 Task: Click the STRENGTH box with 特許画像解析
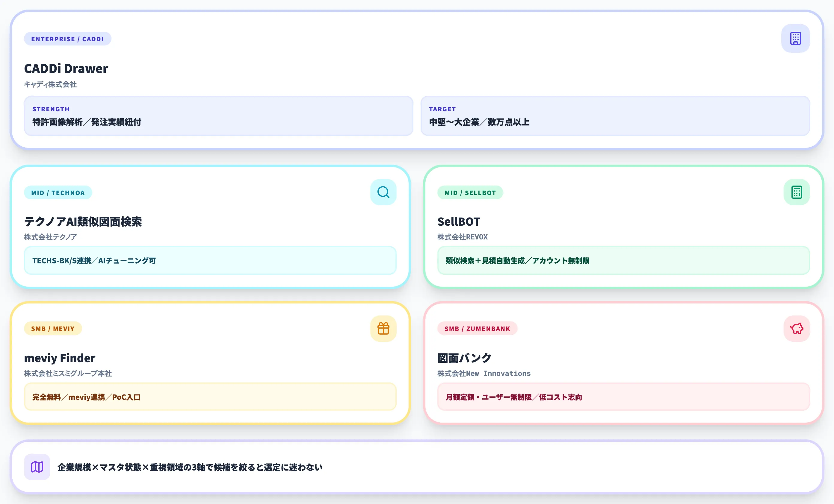tap(218, 116)
